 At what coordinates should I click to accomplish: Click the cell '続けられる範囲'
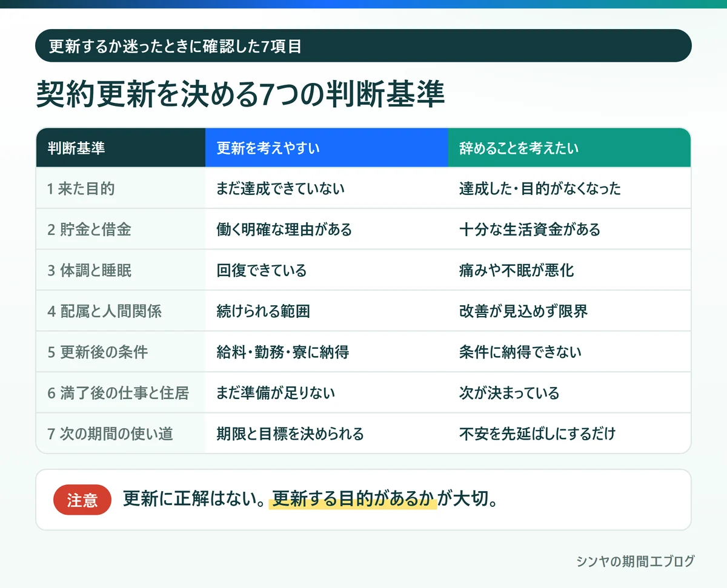pos(327,311)
